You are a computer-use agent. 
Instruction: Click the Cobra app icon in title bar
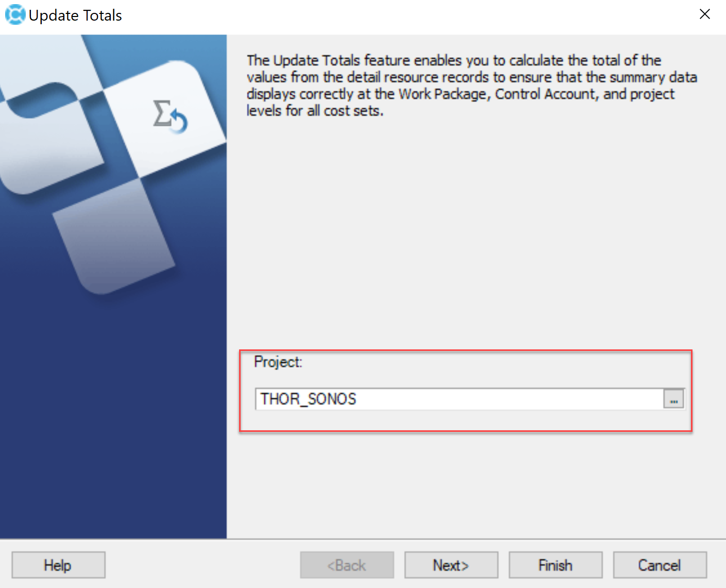[15, 14]
